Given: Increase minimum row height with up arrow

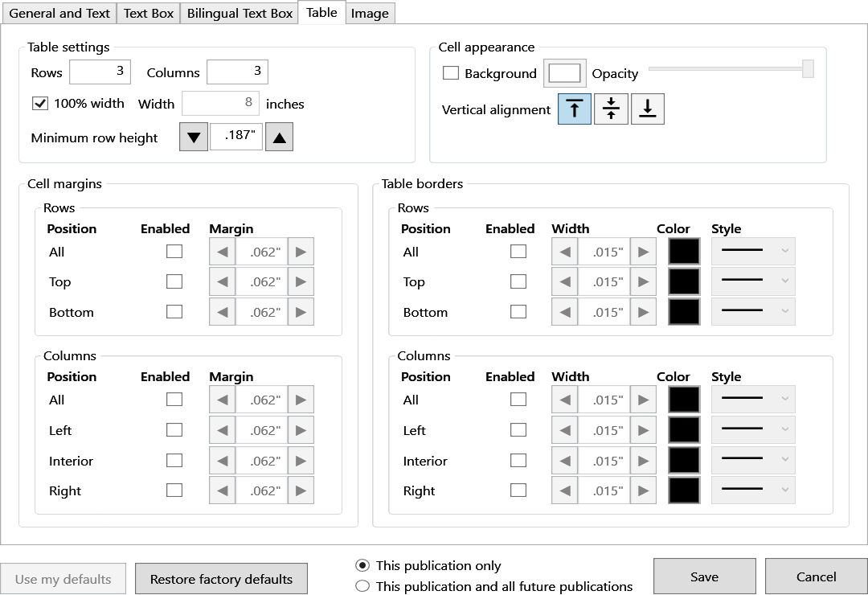Looking at the screenshot, I should point(280,137).
